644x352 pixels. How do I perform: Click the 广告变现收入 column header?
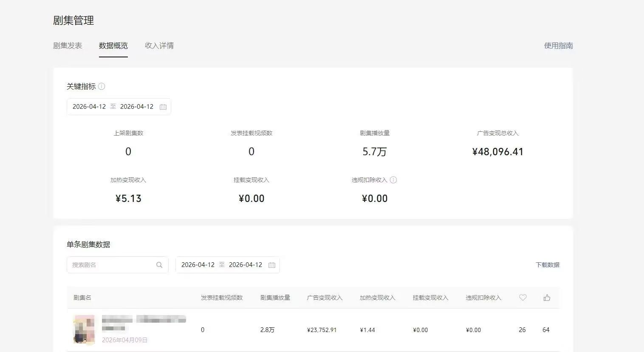click(325, 298)
